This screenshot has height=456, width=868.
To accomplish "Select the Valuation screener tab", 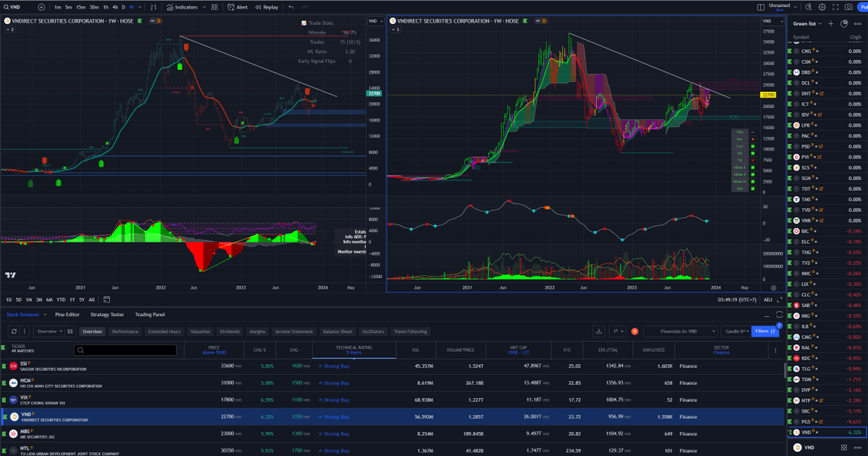I will [x=200, y=332].
